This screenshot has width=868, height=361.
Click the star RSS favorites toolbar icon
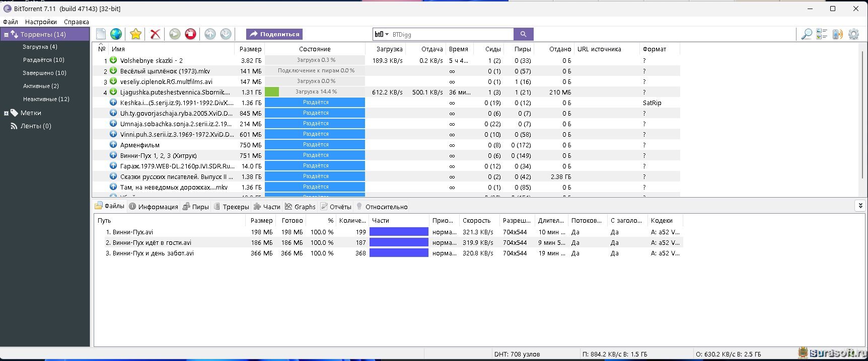(135, 34)
